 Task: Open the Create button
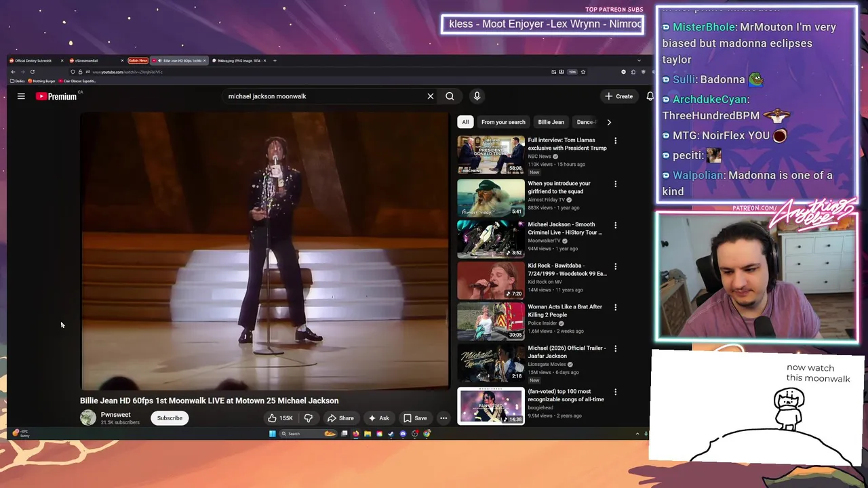619,96
